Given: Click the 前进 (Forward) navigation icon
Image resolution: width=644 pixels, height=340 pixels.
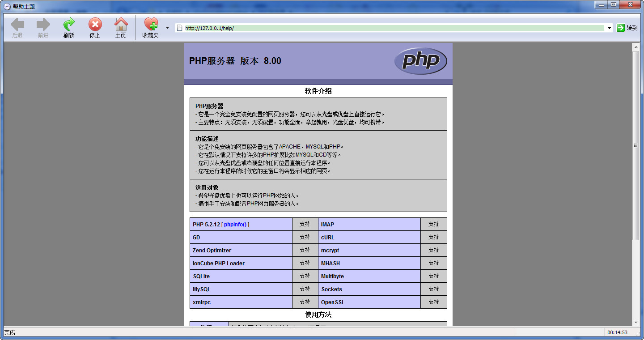Looking at the screenshot, I should [43, 25].
